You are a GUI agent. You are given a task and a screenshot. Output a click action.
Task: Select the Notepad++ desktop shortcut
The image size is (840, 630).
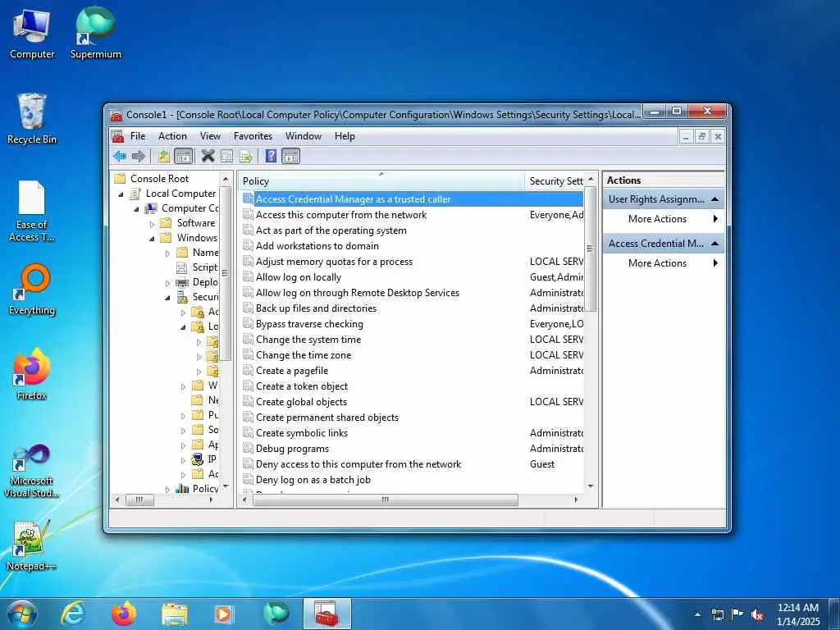[x=31, y=546]
